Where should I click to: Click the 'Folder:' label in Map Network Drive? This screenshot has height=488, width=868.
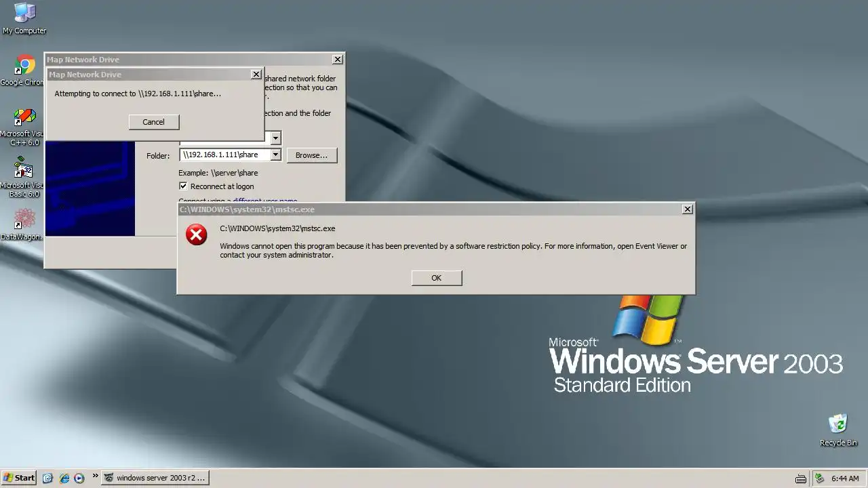(158, 155)
